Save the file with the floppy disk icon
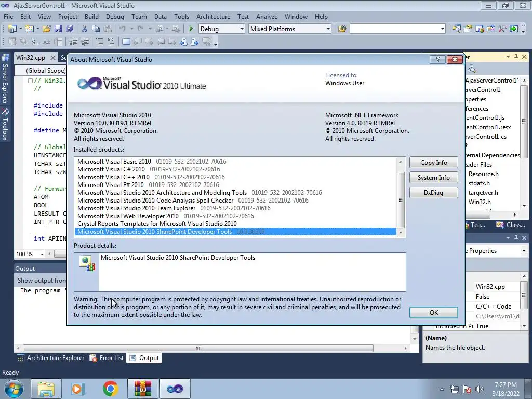Screen dimensions: 532x399 [x=58, y=29]
